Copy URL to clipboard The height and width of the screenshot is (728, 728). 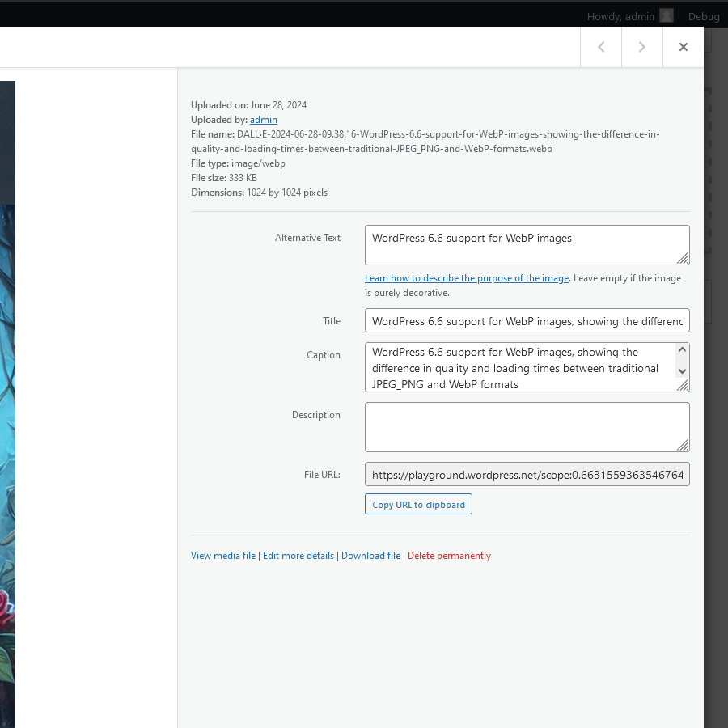point(418,505)
